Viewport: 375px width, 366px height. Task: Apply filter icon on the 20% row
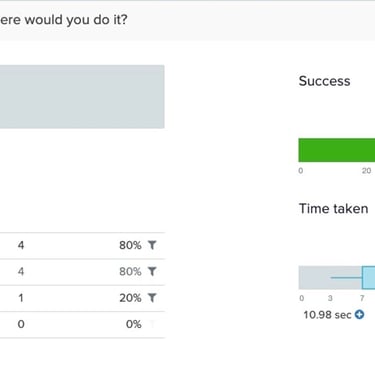click(152, 298)
